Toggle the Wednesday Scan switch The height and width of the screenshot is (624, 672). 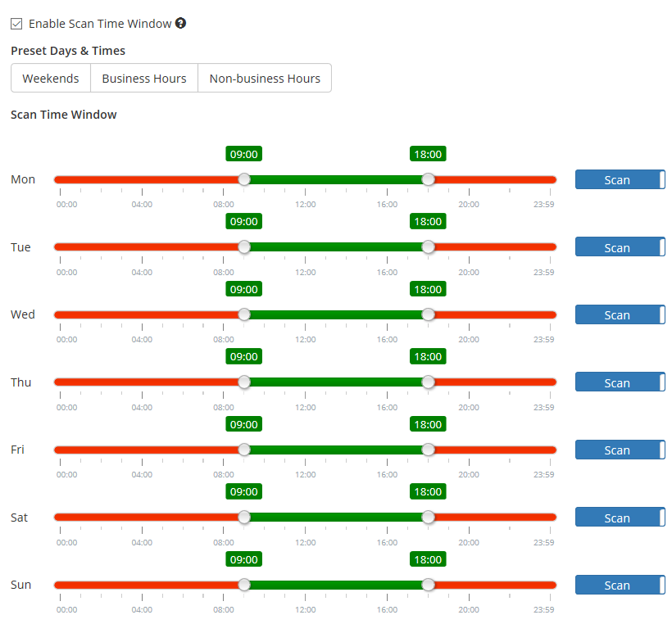coord(620,315)
